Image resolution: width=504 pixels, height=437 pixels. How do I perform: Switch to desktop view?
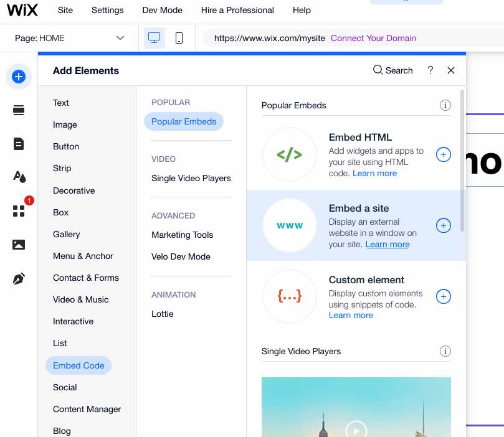click(155, 38)
